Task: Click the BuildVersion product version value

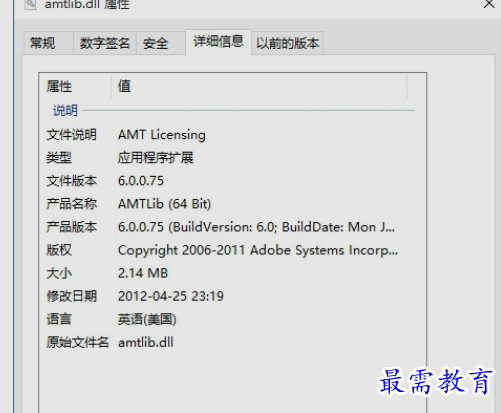Action: [x=256, y=227]
